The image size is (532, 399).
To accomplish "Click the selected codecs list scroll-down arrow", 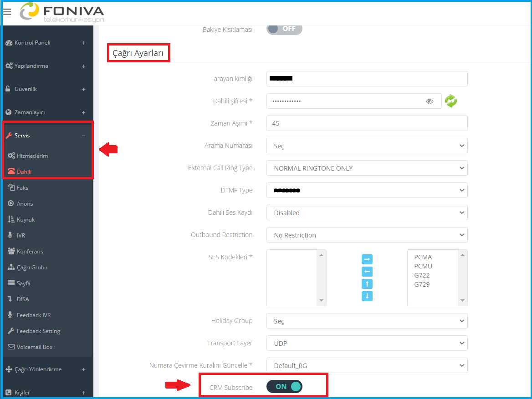I will [x=462, y=300].
